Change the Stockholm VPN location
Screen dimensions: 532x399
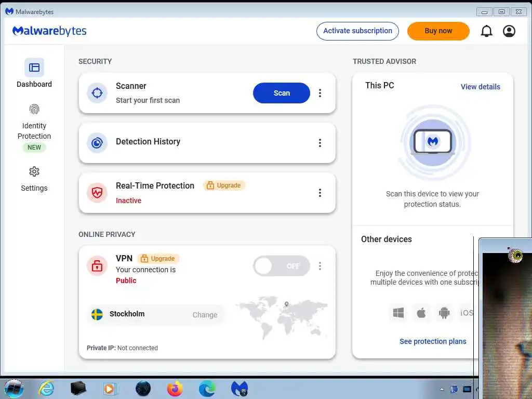pos(205,315)
